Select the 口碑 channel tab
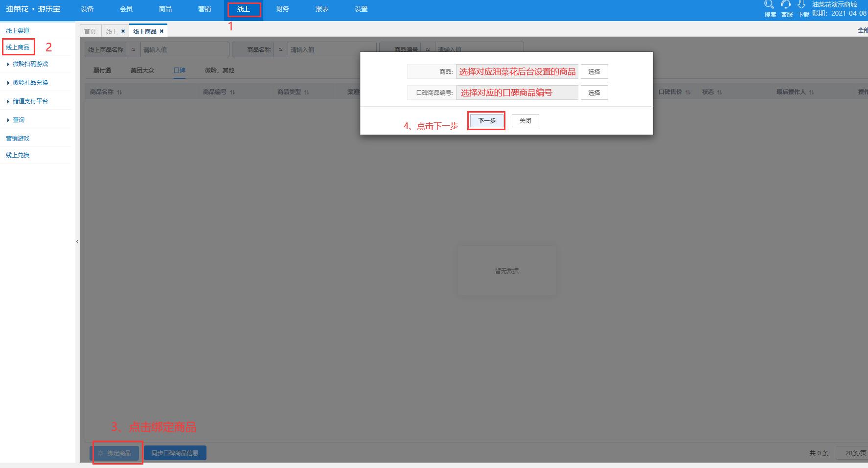Viewport: 868px width, 468px height. point(180,70)
